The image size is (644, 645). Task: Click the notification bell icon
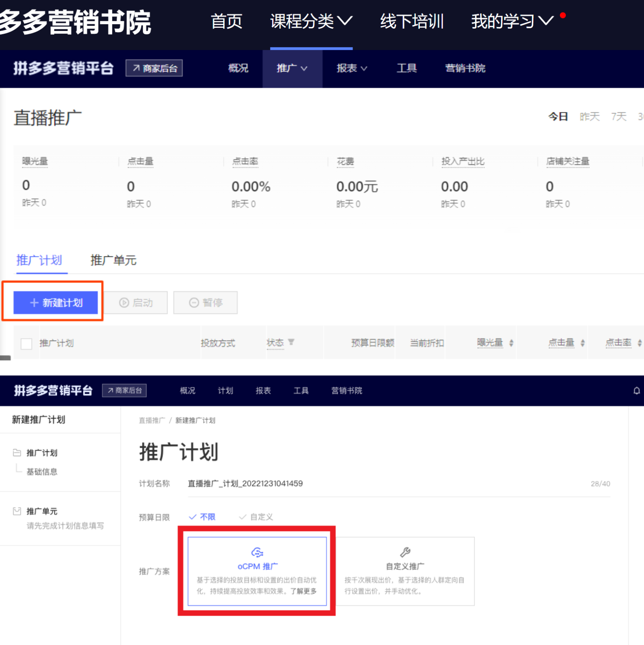[637, 391]
